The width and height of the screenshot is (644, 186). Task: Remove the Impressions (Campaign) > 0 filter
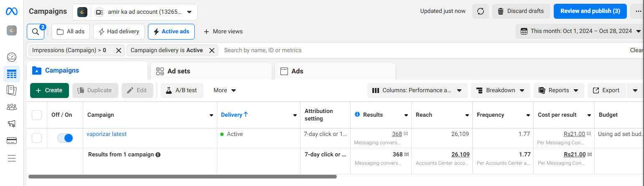119,50
